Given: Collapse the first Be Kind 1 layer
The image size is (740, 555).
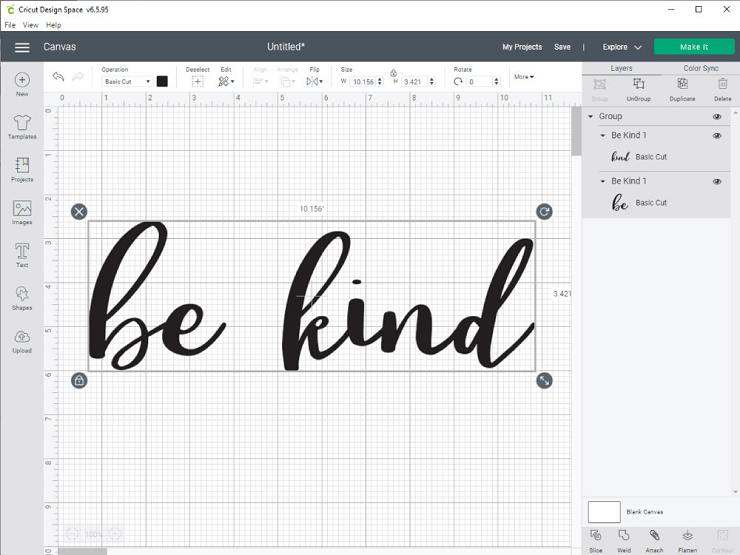Looking at the screenshot, I should click(x=603, y=135).
